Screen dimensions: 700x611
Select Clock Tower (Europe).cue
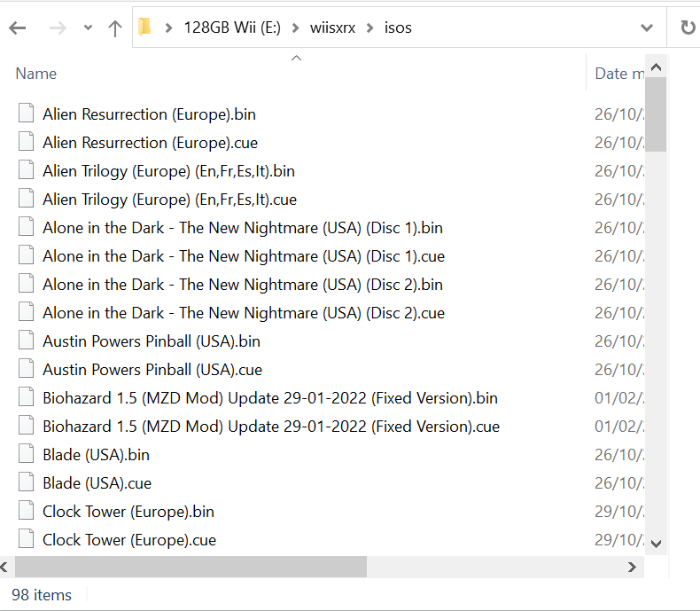tap(129, 539)
